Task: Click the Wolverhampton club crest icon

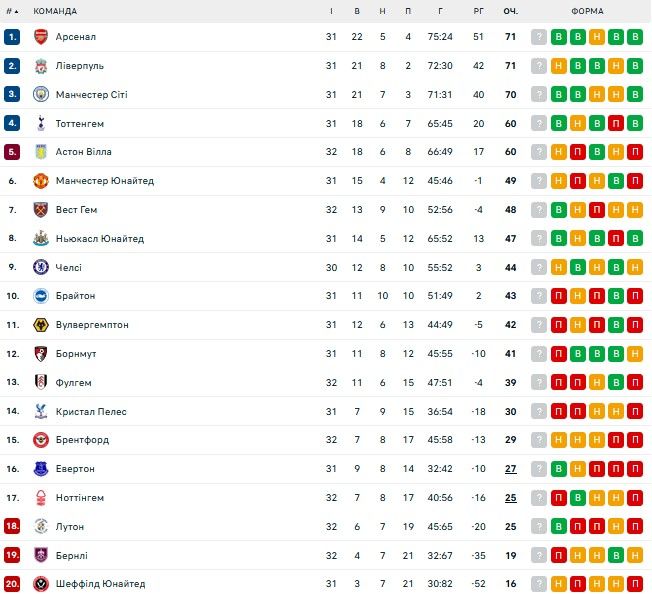Action: (41, 325)
